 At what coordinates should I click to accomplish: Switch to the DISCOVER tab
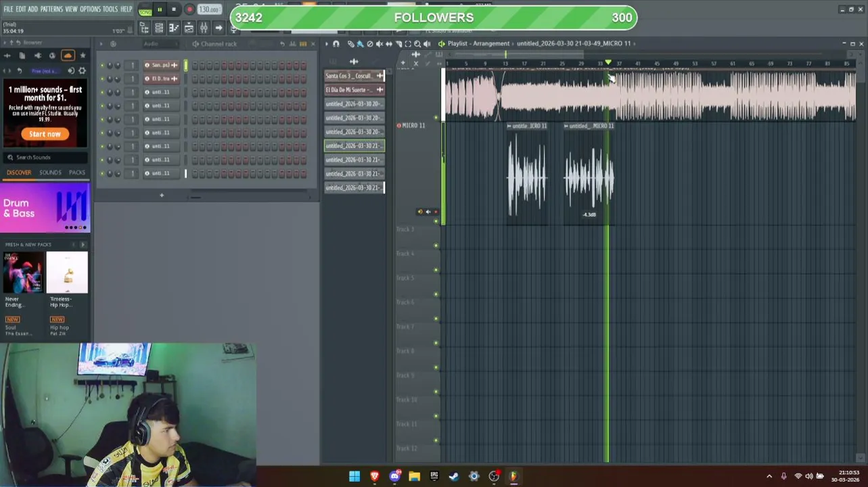tap(19, 172)
